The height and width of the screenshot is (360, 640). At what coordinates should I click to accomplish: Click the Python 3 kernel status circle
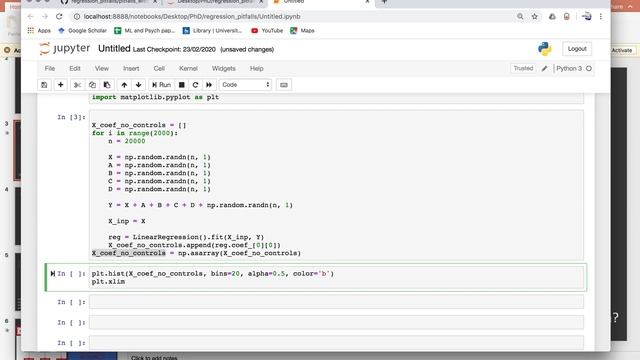click(589, 69)
